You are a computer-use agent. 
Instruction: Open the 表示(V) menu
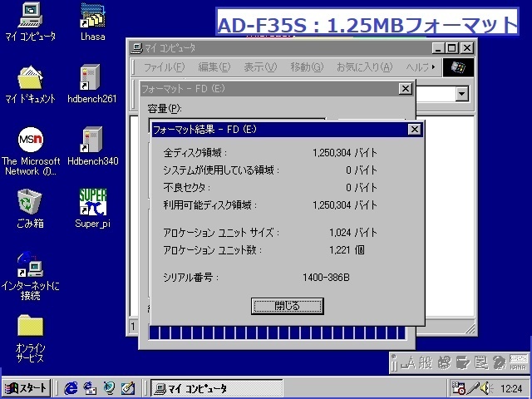[260, 67]
